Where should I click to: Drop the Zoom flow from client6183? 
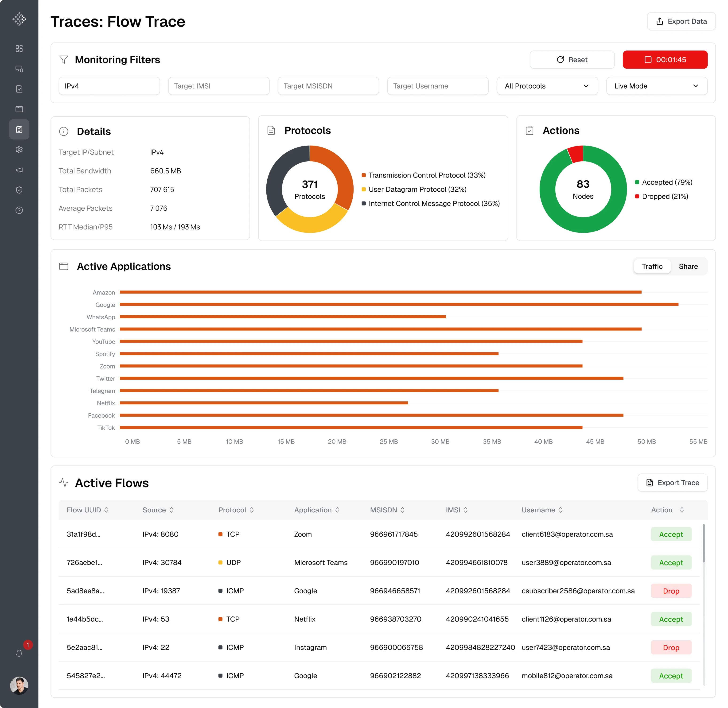tap(671, 534)
